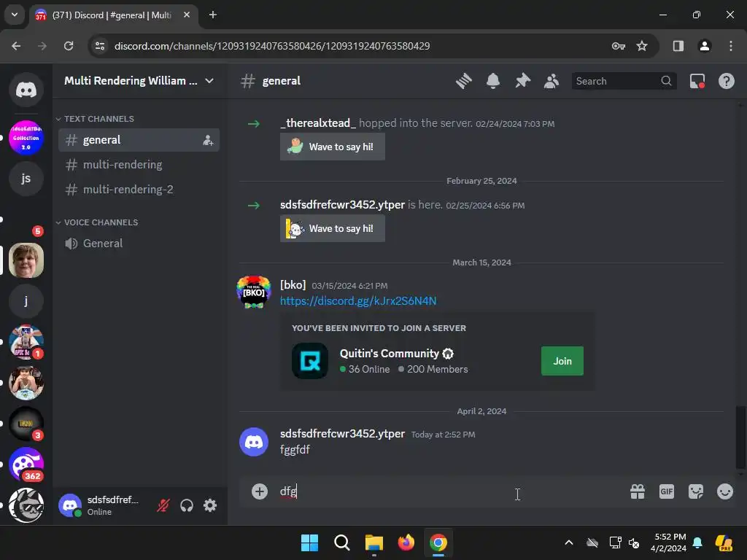Screen dimensions: 747x560
Task: Wave to sdsfsdfrefcwr3452.ytper's join message
Action: (333, 228)
